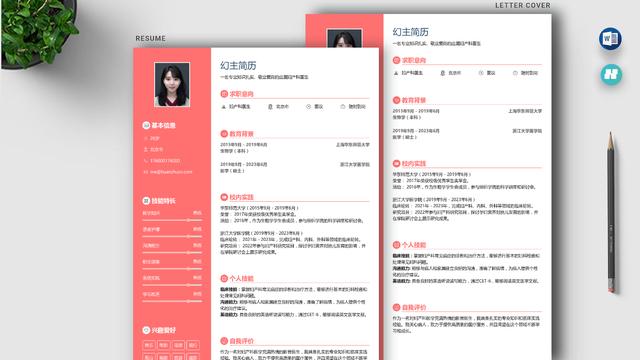Click the 校内实践 icon on the LETTER COVER page
The width and height of the screenshot is (640, 360).
396,164
